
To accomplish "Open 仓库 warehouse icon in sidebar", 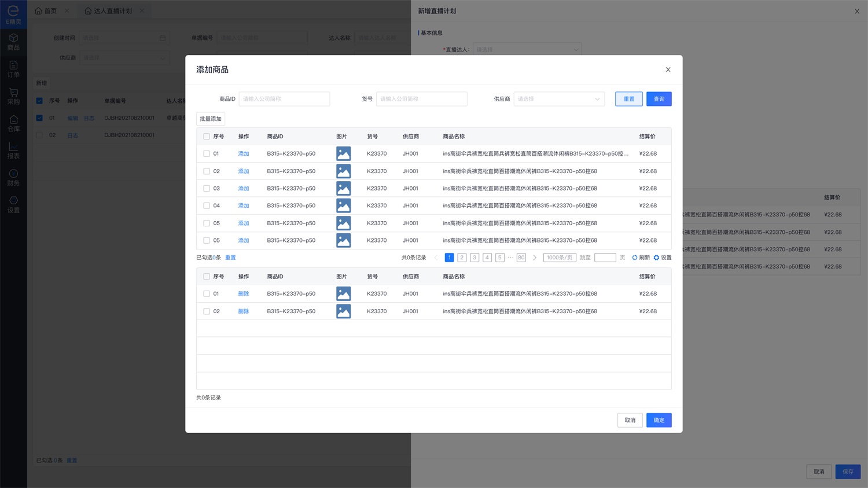I will (x=13, y=123).
